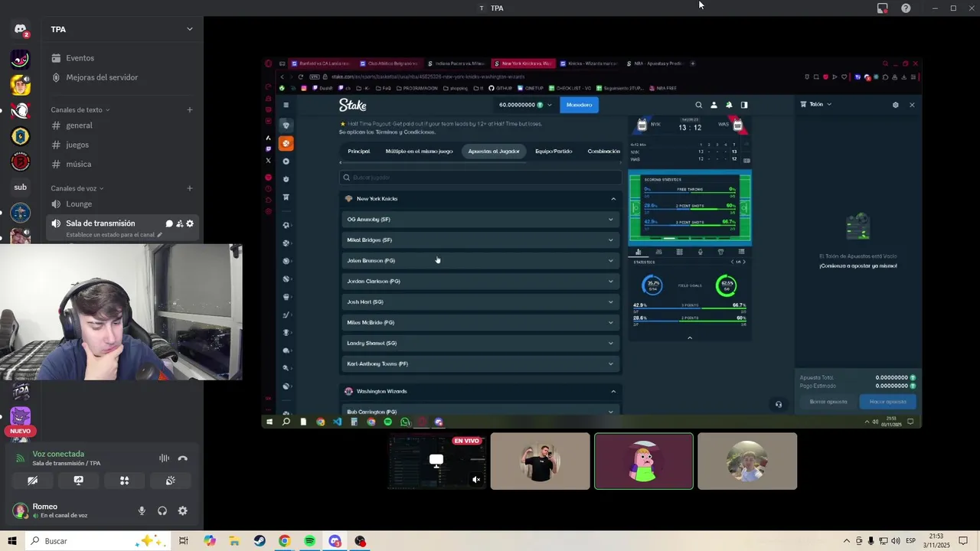Open chat for Sala de transmisión
The image size is (980, 551).
pos(169,223)
